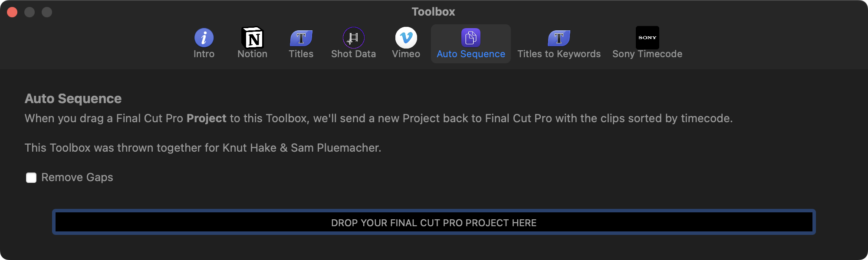The image size is (868, 260).
Task: Enable the Remove Gaps checkbox
Action: [31, 178]
